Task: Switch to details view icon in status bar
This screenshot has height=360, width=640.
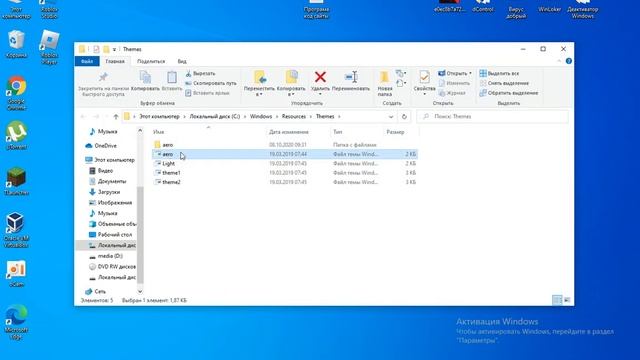Action: coord(557,300)
